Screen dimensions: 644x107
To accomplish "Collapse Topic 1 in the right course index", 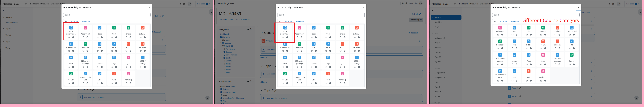I will tap(433, 33).
